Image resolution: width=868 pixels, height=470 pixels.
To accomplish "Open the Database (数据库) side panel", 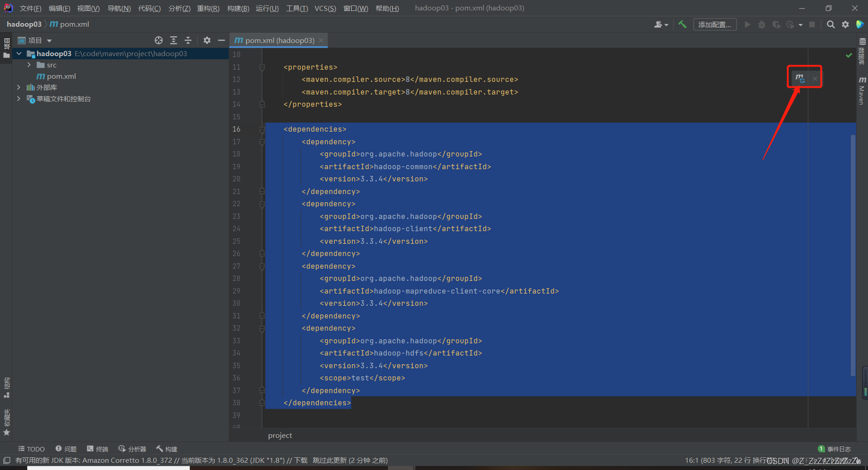I will click(862, 51).
